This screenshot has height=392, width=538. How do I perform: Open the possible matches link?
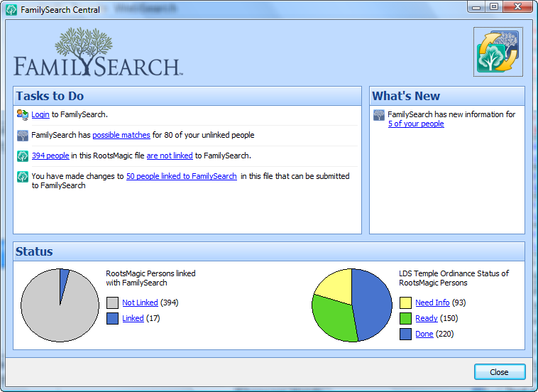pos(121,135)
